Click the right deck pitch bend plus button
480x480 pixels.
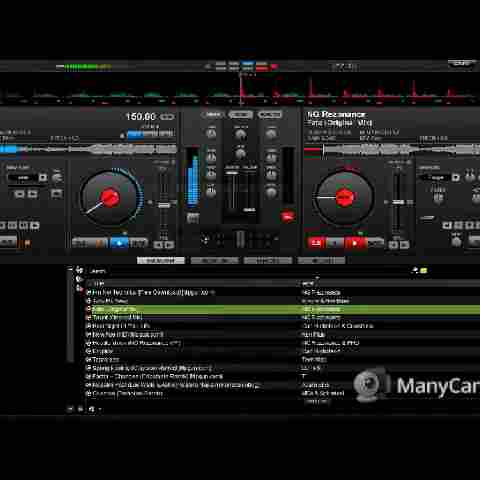(x=404, y=245)
